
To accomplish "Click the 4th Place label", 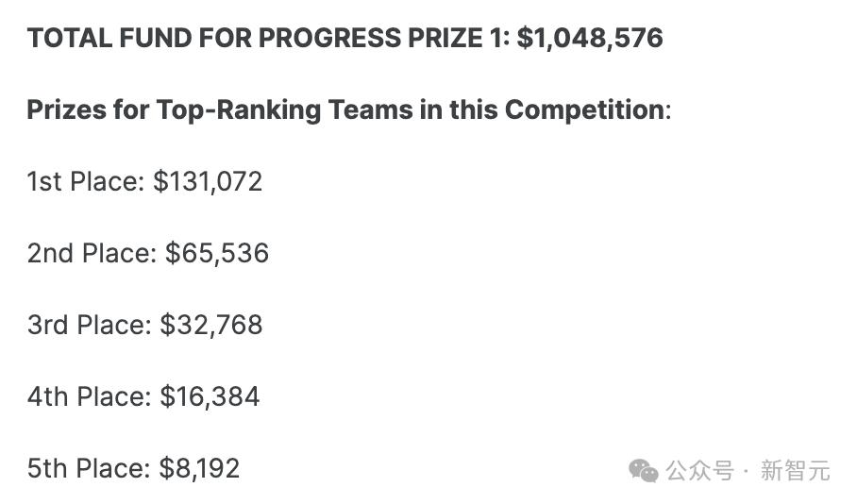I will pyautogui.click(x=89, y=396).
